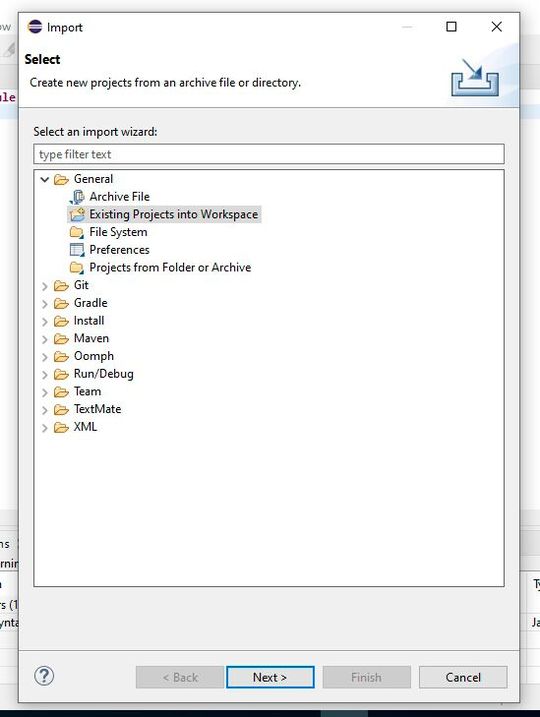Expand the Run/Debug category
540x717 pixels.
[44, 375]
